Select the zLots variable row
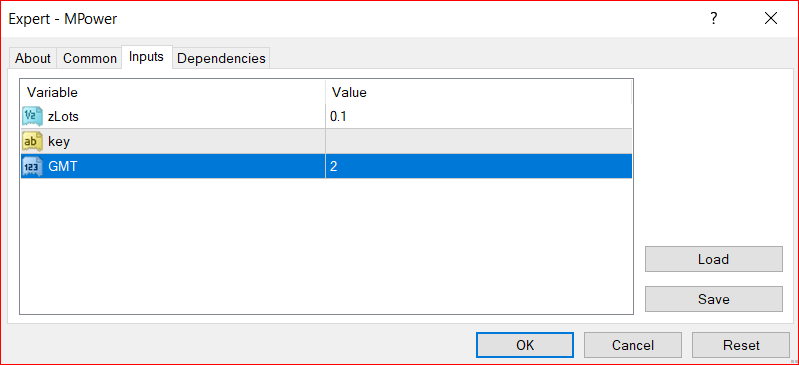 327,117
